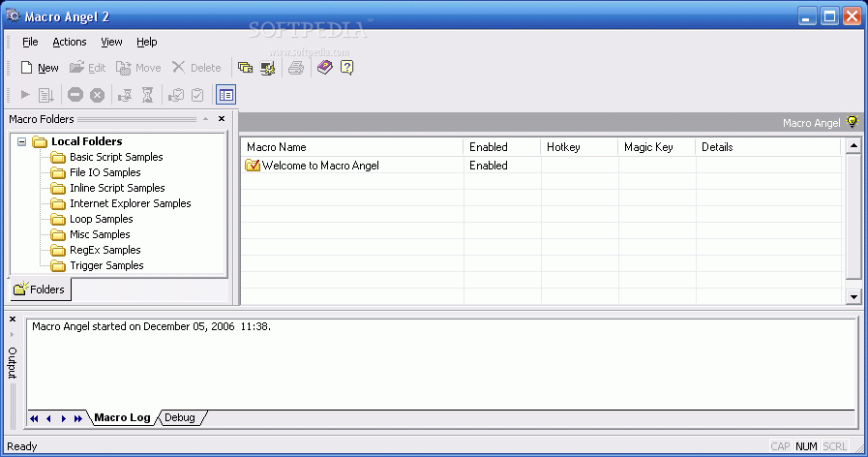Open the purple help book icon
Viewport: 868px width, 457px height.
pos(324,68)
